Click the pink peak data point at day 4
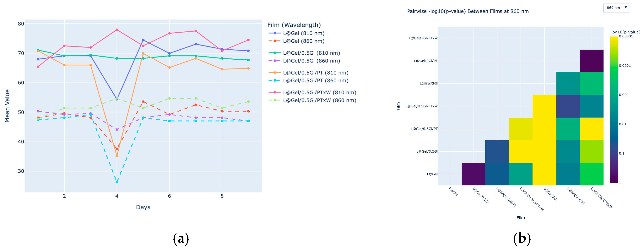This screenshot has height=249, width=644. click(x=117, y=30)
